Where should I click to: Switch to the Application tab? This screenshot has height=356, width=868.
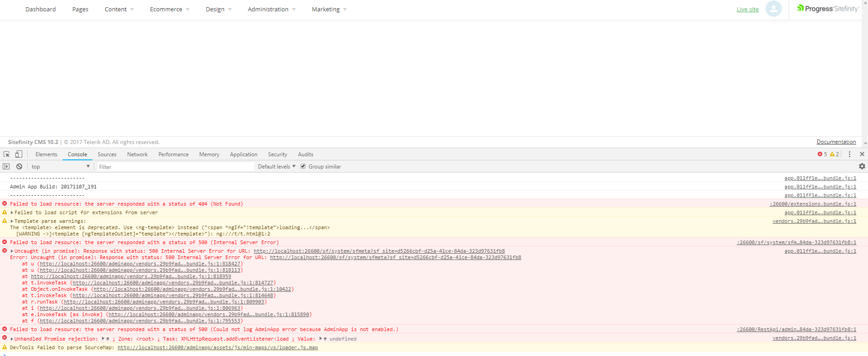243,154
